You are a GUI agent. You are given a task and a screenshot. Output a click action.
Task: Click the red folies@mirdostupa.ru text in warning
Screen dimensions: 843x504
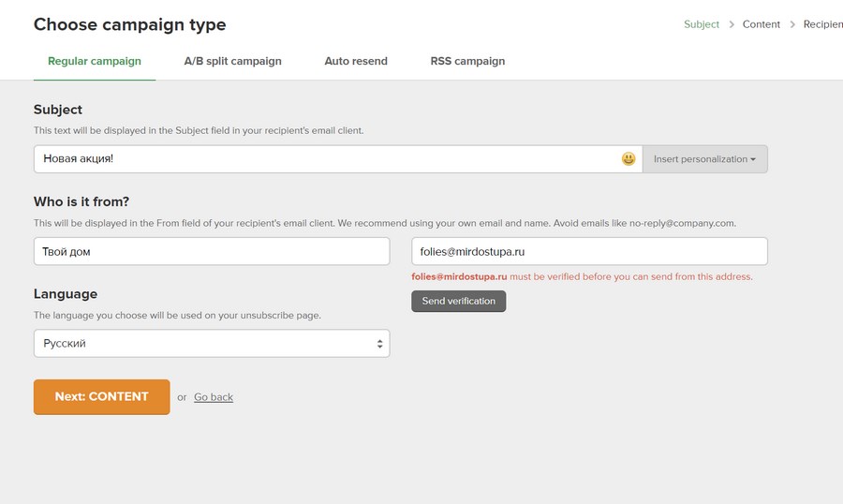pyautogui.click(x=459, y=277)
